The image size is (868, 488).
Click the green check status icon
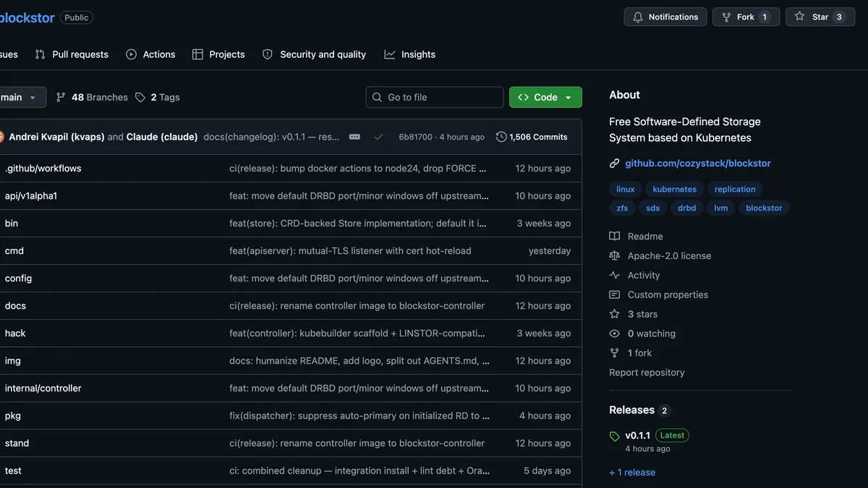pos(378,137)
